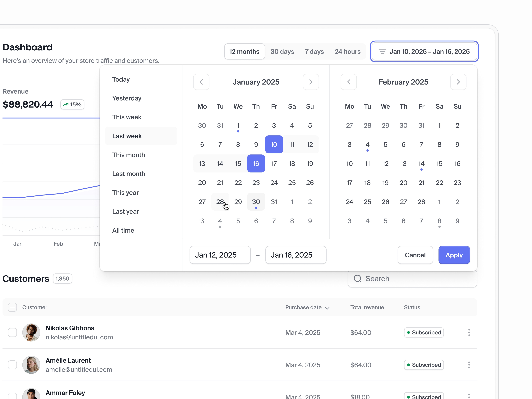
Task: Select the All time preset
Action: 141,230
